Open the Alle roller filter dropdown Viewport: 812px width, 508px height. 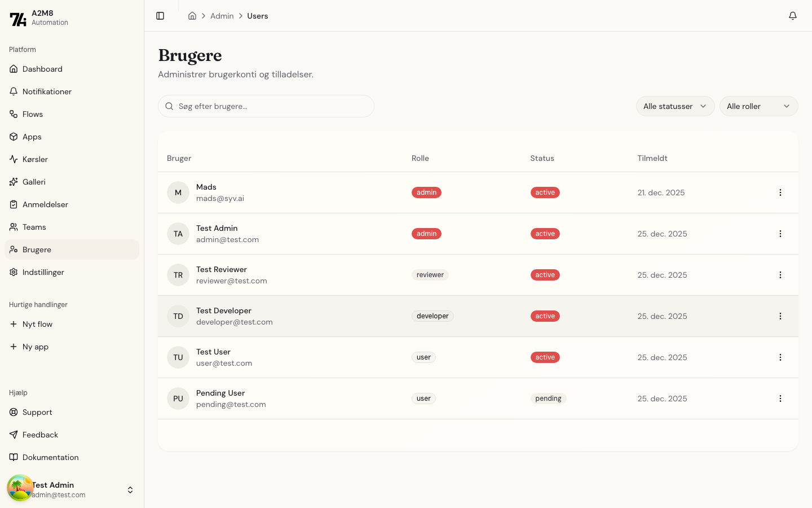[758, 106]
